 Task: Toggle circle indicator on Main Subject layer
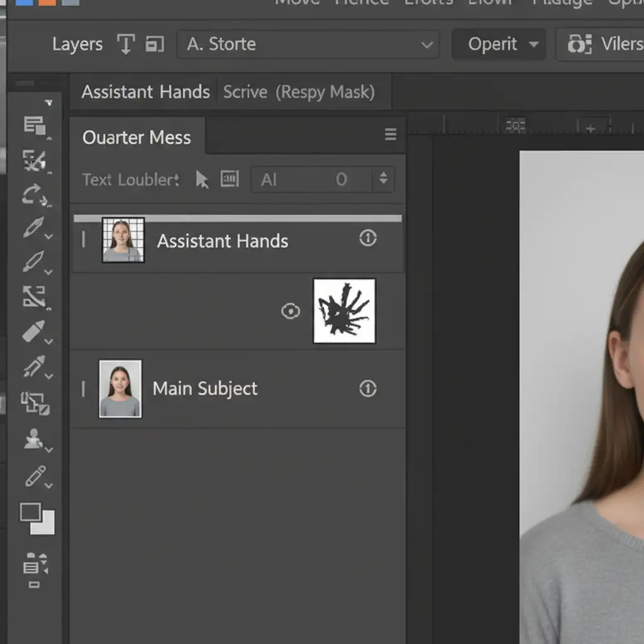click(x=368, y=389)
